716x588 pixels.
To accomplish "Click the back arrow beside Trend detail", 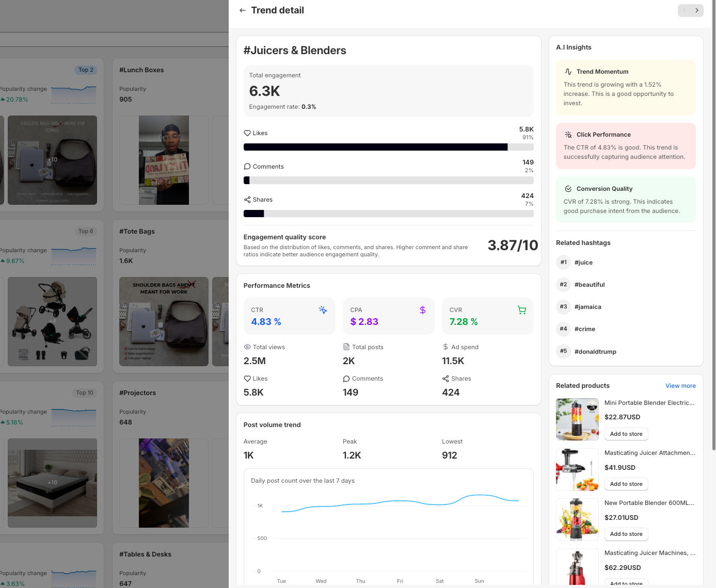I will tap(242, 10).
